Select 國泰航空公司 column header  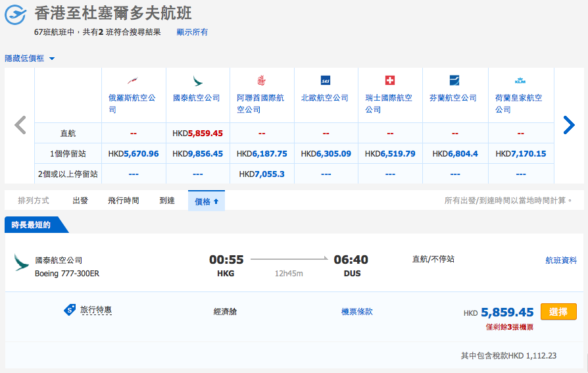196,98
